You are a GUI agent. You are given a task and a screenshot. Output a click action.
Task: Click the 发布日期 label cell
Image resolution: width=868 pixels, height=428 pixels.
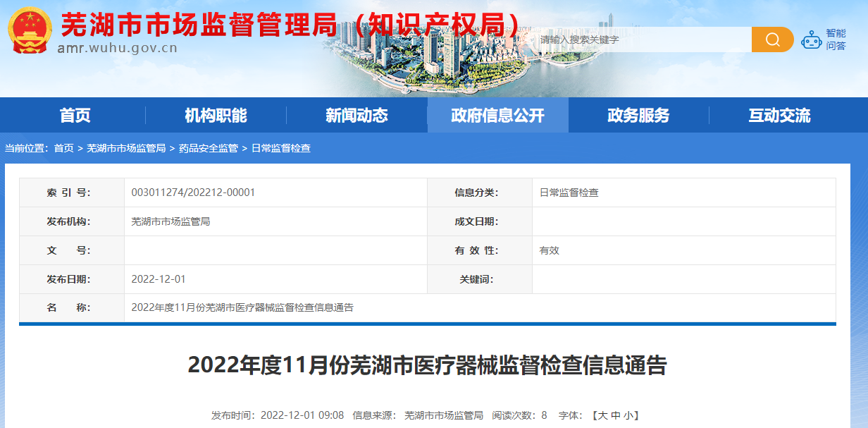pyautogui.click(x=72, y=279)
